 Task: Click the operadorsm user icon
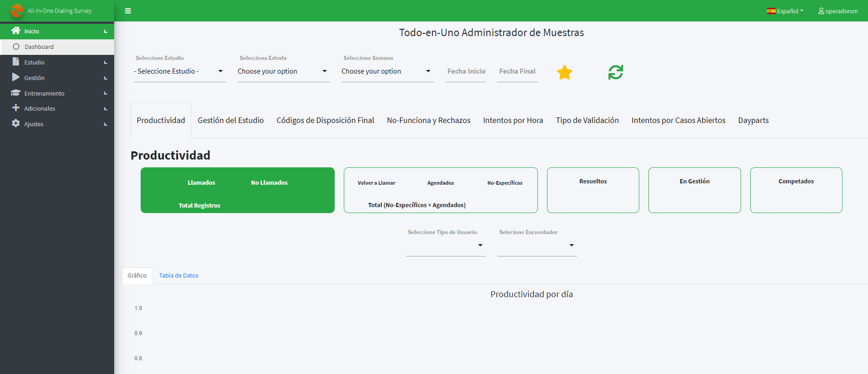(821, 11)
